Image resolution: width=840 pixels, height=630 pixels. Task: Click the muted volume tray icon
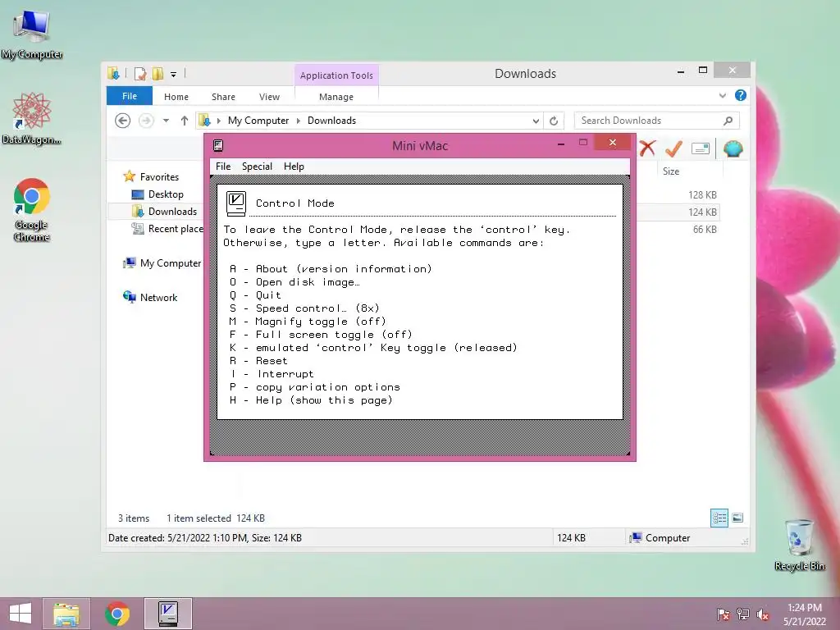coord(762,614)
